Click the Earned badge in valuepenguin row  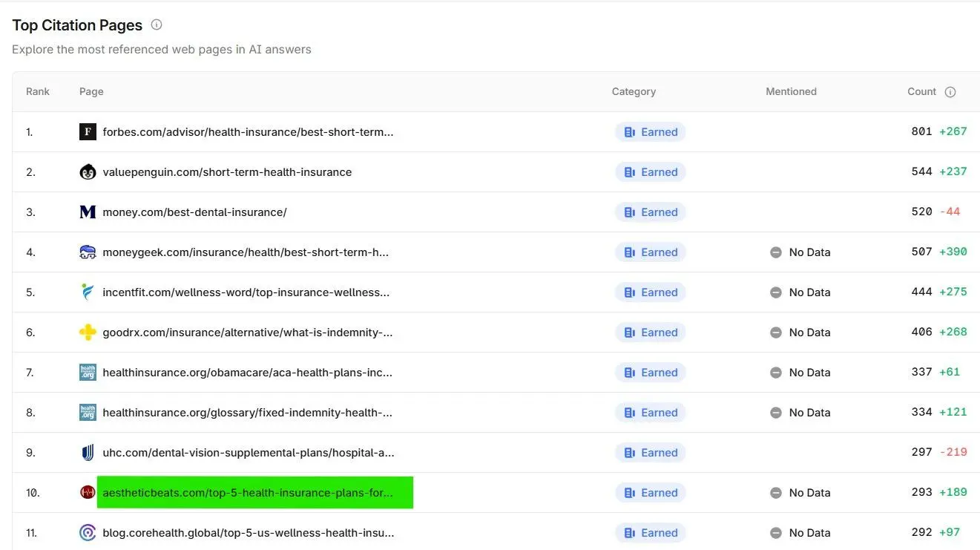[x=651, y=172]
